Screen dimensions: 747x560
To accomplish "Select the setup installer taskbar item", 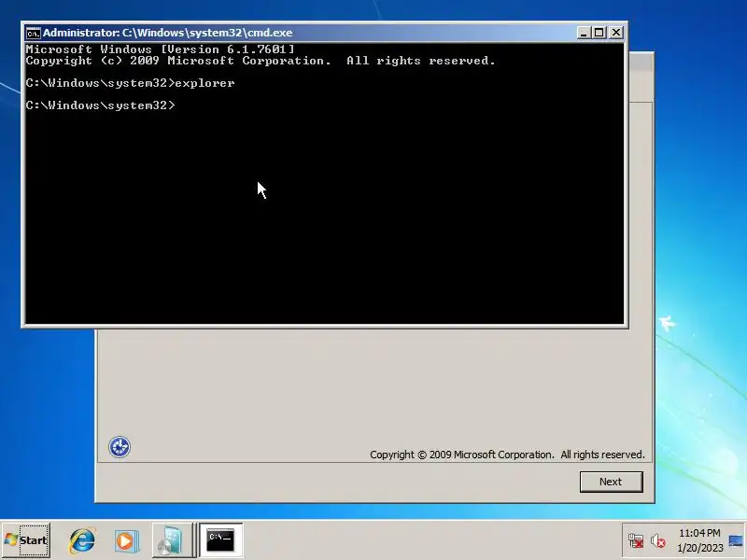I will pyautogui.click(x=172, y=540).
